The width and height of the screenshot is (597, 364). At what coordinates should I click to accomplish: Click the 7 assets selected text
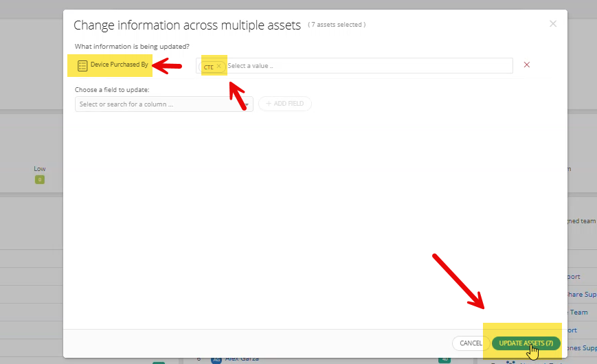(x=337, y=25)
